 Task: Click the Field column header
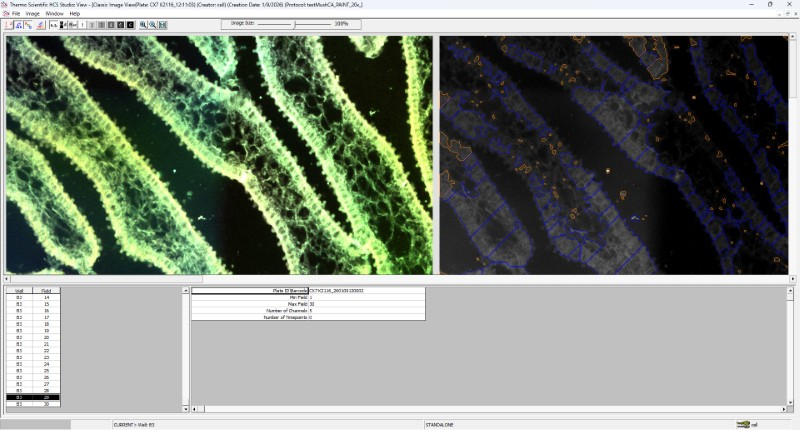(46, 291)
